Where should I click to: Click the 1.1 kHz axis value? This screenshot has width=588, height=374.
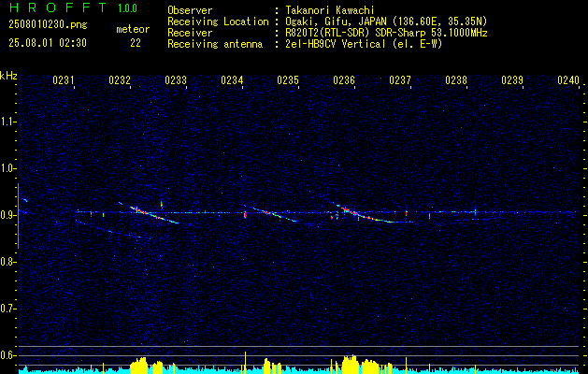point(7,122)
